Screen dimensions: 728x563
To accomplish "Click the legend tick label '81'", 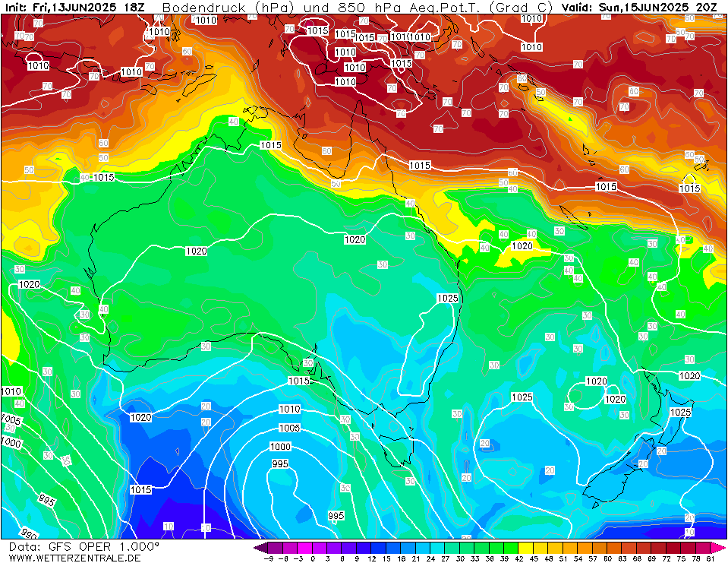I will 711,558.
